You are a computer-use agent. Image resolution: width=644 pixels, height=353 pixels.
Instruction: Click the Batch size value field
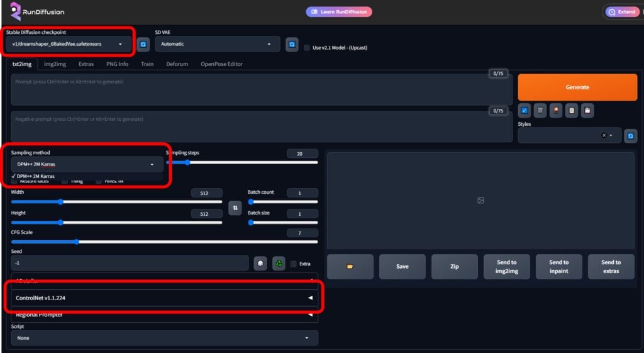pyautogui.click(x=303, y=214)
